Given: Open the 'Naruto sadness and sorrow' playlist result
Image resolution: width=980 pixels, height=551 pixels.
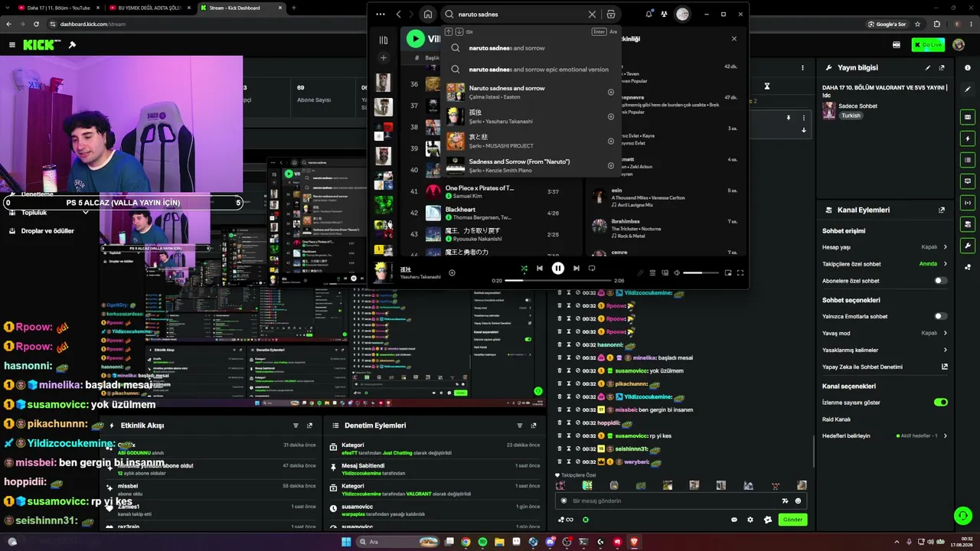Looking at the screenshot, I should pyautogui.click(x=533, y=93).
